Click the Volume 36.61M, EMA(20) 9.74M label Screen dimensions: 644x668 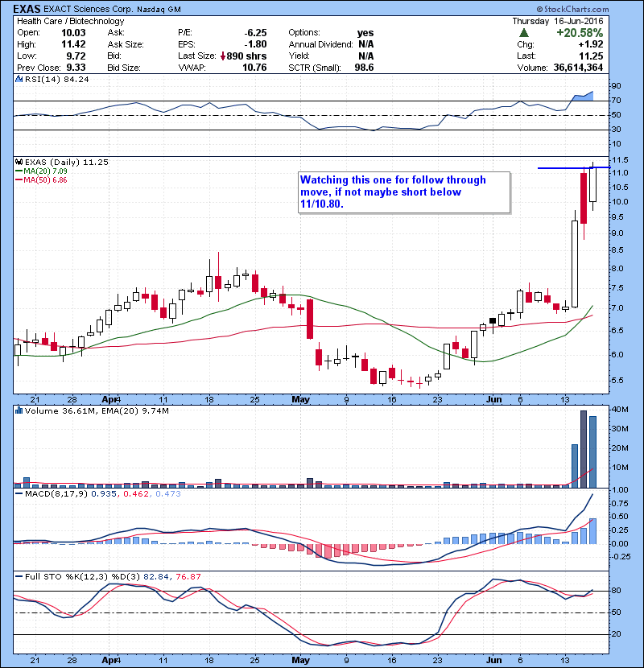point(97,410)
